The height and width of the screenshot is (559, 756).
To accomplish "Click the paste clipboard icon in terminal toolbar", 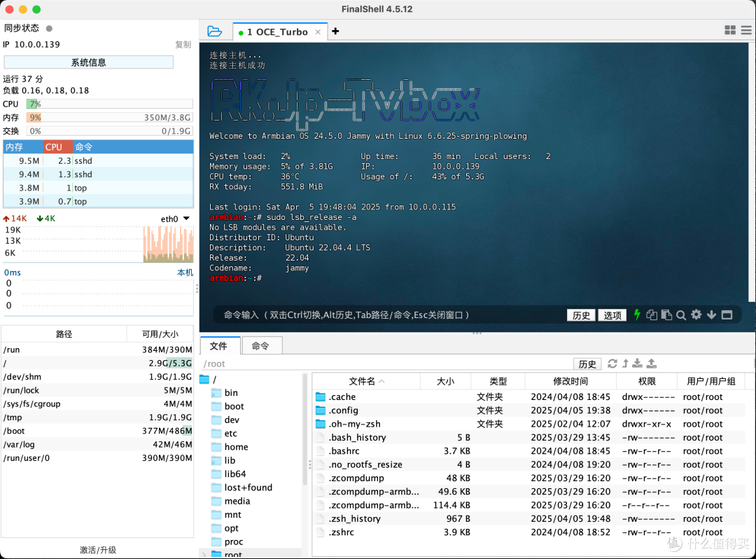I will coord(666,315).
